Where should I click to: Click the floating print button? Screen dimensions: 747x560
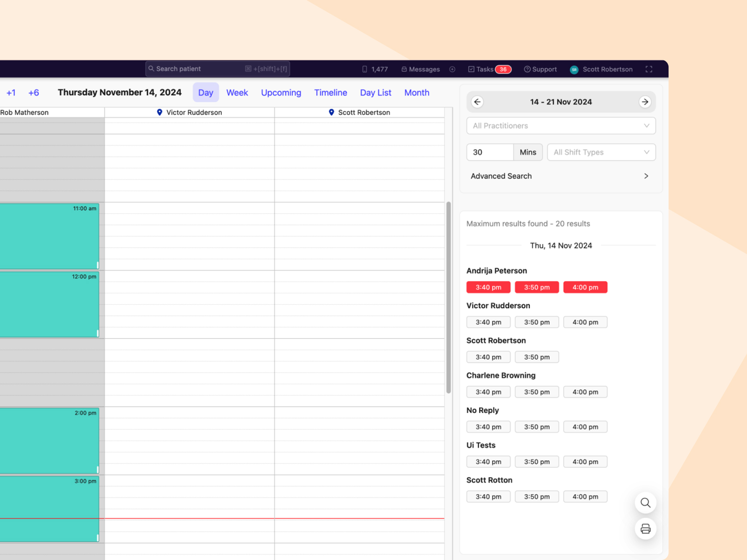pos(646,529)
